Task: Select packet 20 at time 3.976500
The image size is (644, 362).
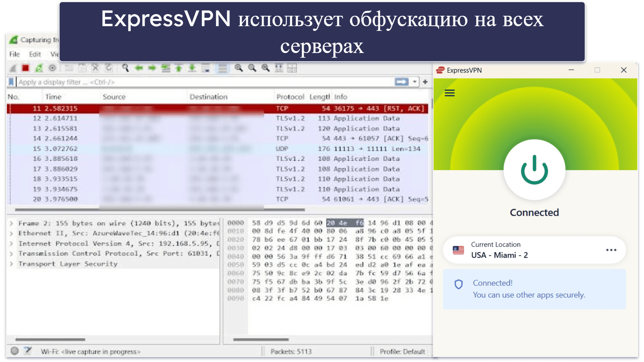Action: coord(217,199)
